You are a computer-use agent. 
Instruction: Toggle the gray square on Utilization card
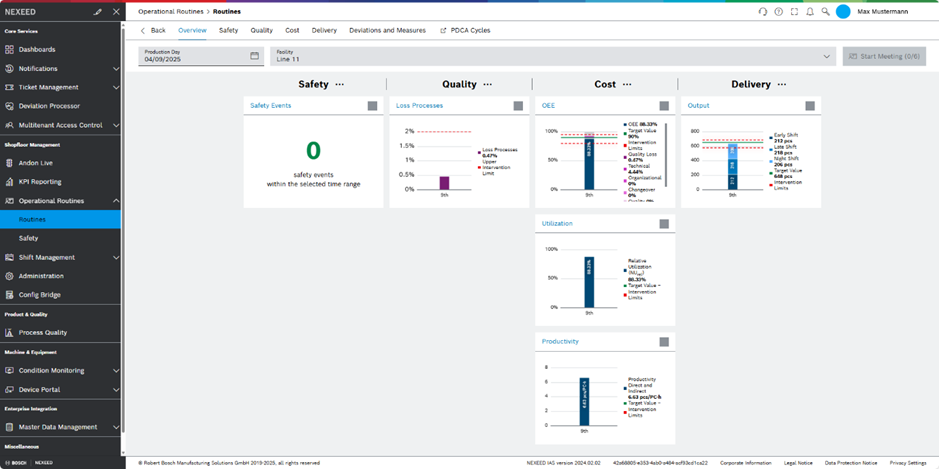point(664,223)
